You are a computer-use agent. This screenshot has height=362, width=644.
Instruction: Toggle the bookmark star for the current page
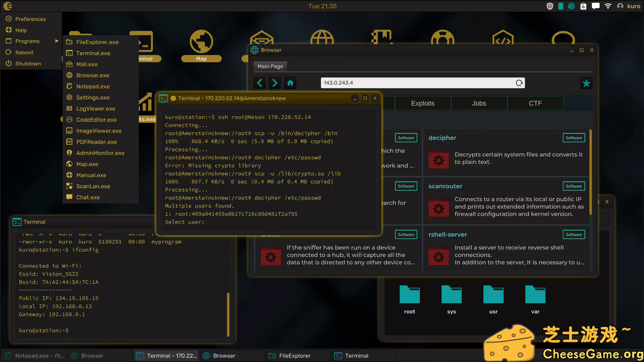click(586, 83)
